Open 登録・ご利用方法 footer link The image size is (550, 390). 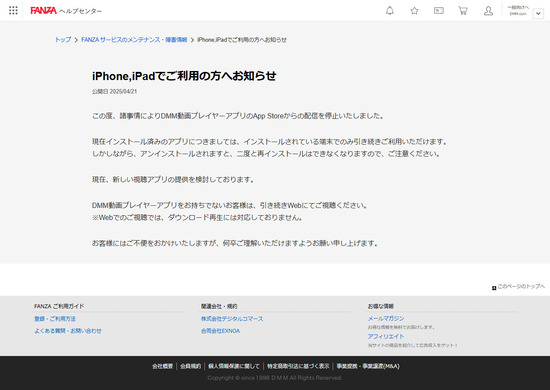55,319
